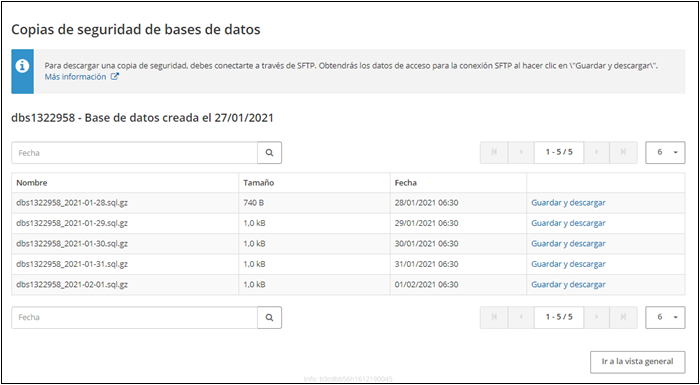Viewport: 700px width, 385px height.
Task: Go to last page in lower pagination
Action: [623, 318]
